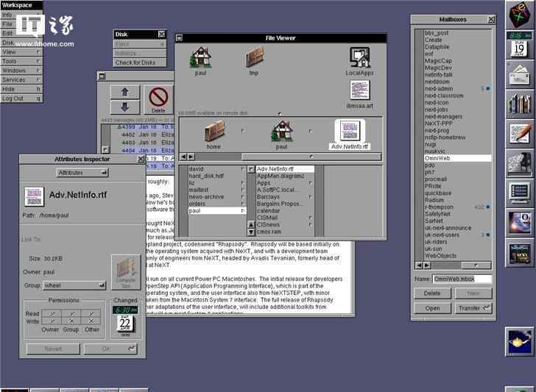Click the Delete button in Mailboxes
This screenshot has height=392, width=536.
(x=432, y=293)
